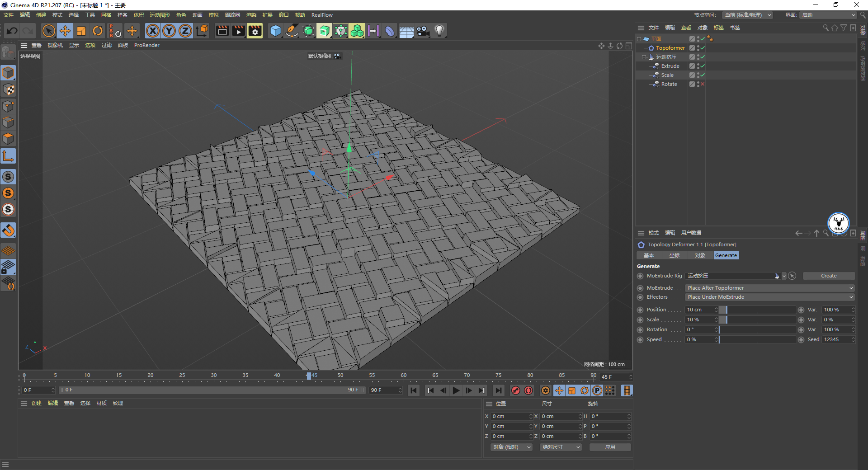Open the 运动图形 menu
The height and width of the screenshot is (470, 868).
click(x=160, y=15)
